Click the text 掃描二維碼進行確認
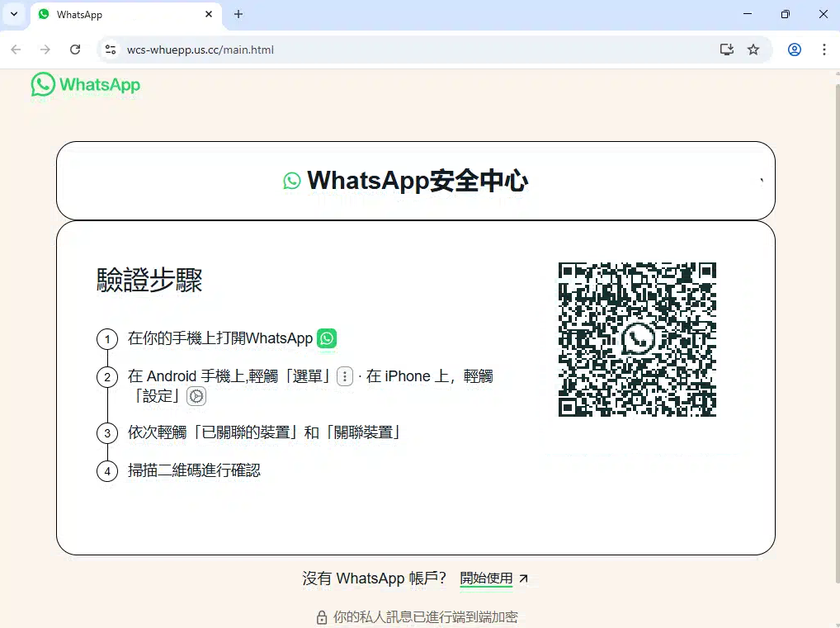The height and width of the screenshot is (628, 840). tap(194, 470)
